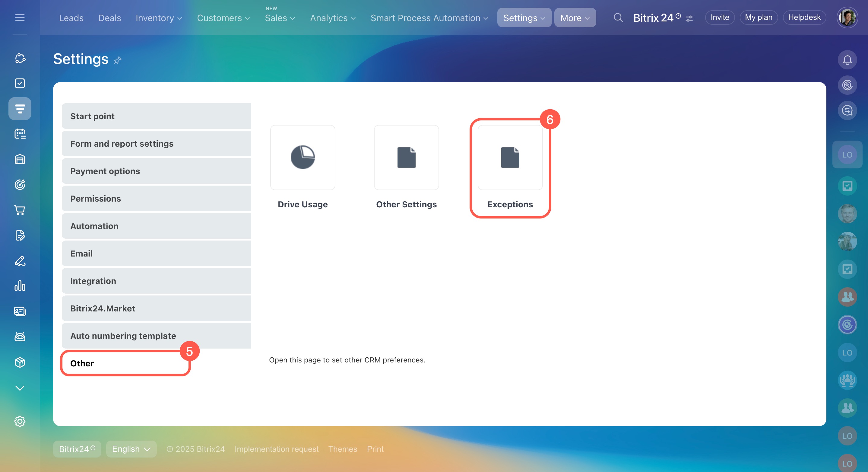Open the Themes footer link
Screen dimensions: 868x472
(342, 449)
